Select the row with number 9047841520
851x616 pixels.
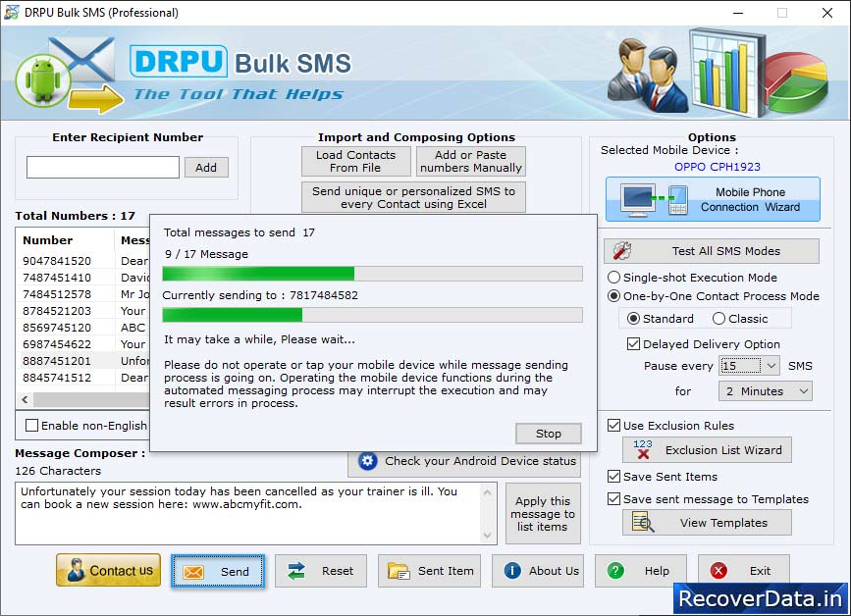pyautogui.click(x=82, y=261)
